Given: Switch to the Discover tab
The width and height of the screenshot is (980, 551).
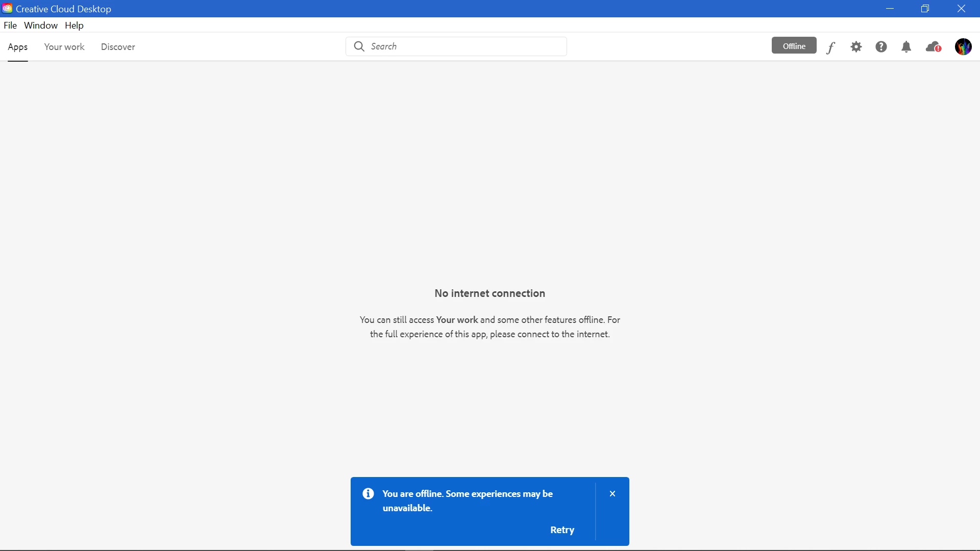Looking at the screenshot, I should click(118, 47).
